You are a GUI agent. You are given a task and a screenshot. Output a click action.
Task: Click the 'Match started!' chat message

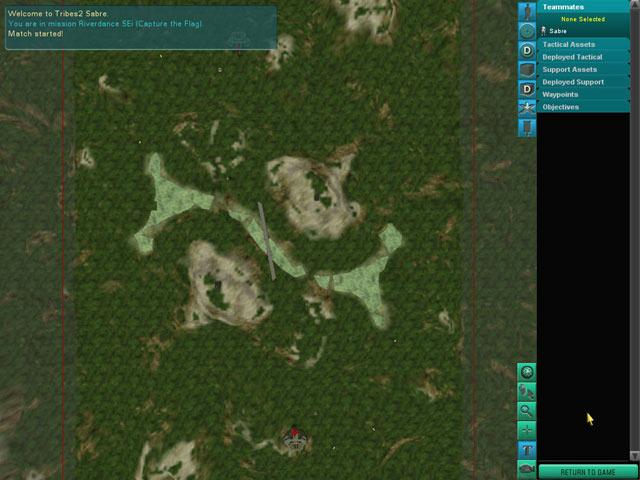click(x=36, y=33)
